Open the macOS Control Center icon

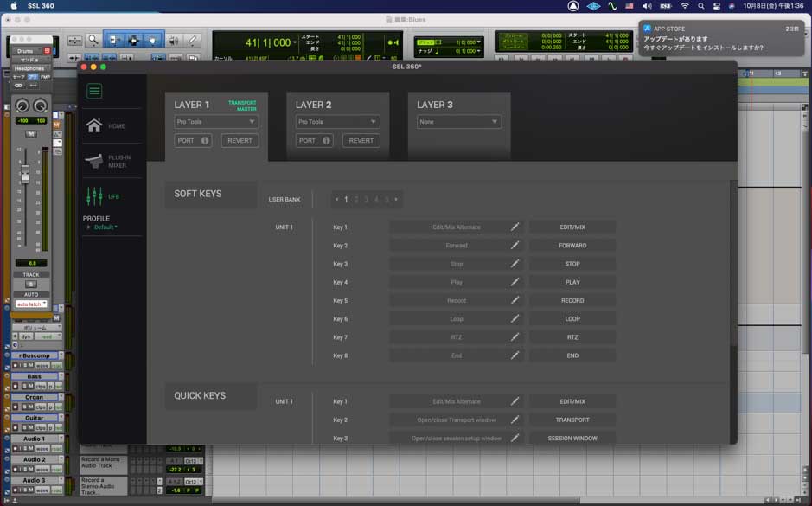click(717, 6)
